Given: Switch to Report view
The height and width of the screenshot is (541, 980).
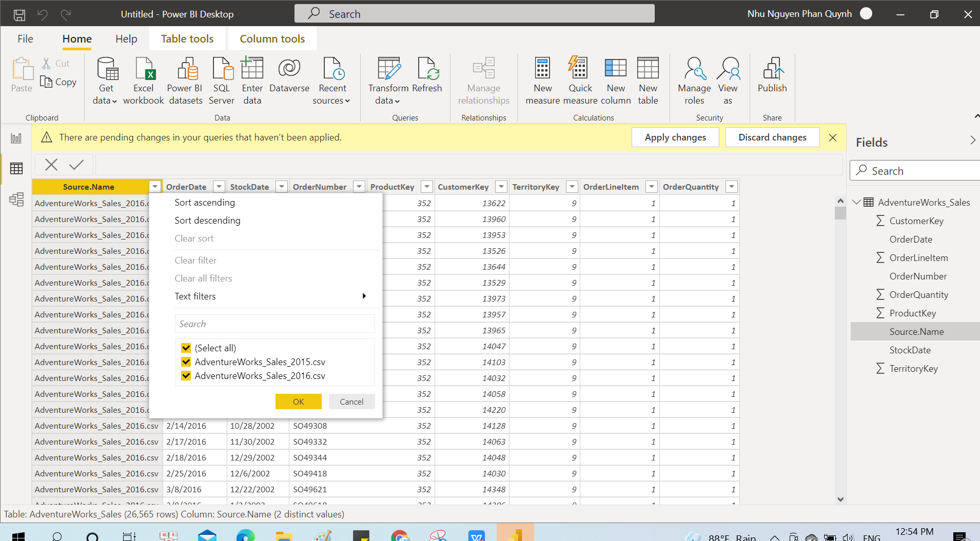Looking at the screenshot, I should point(16,138).
